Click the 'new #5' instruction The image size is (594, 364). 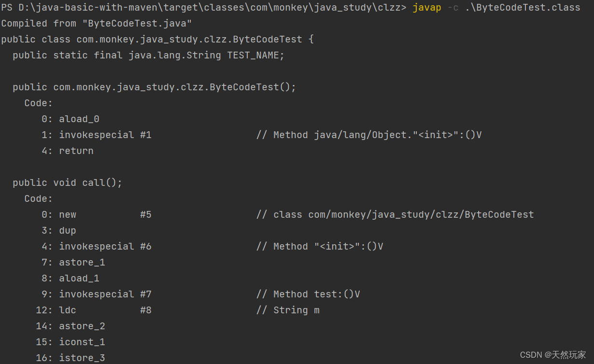coord(105,215)
